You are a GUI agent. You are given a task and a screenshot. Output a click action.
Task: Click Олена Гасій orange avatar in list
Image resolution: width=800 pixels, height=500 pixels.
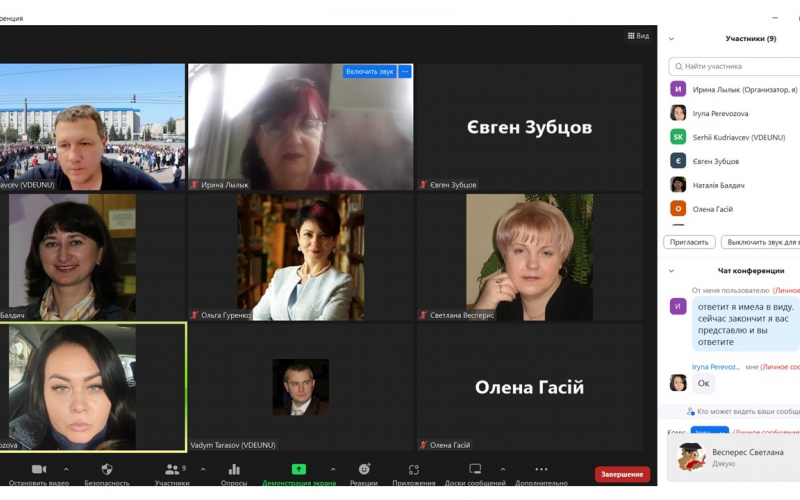point(678,209)
